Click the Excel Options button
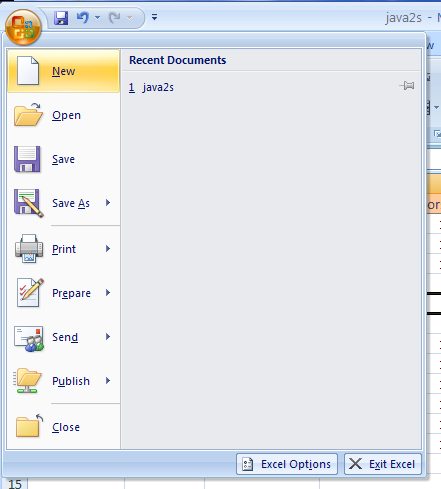This screenshot has width=441, height=489. click(x=287, y=464)
